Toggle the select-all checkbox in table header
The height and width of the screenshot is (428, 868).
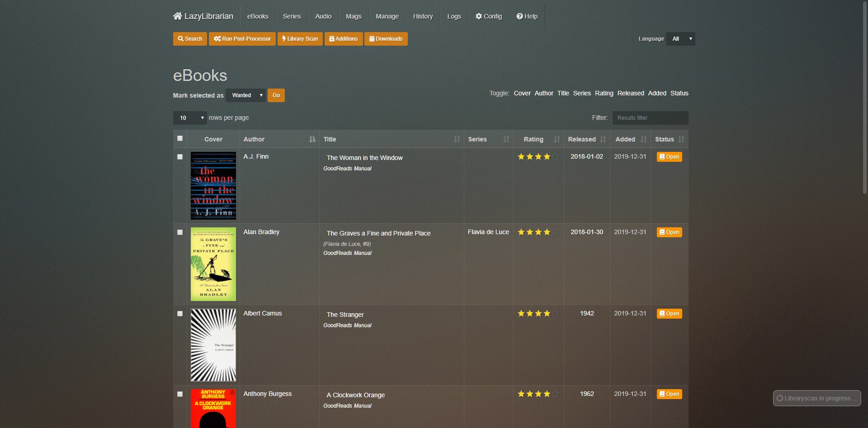(180, 138)
